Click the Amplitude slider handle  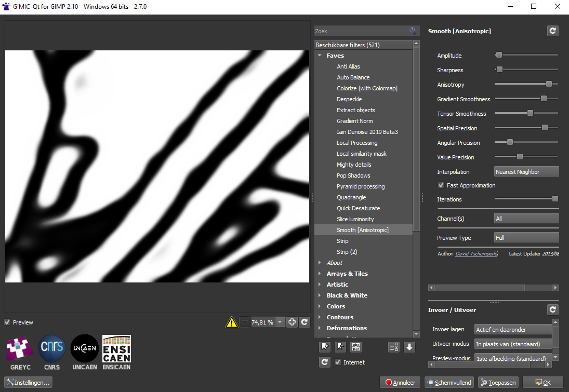(499, 55)
